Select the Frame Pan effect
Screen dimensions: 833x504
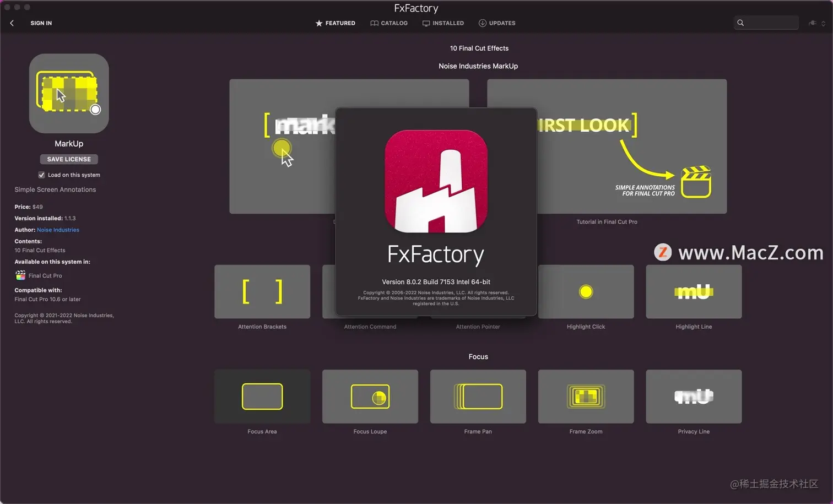[x=478, y=396]
